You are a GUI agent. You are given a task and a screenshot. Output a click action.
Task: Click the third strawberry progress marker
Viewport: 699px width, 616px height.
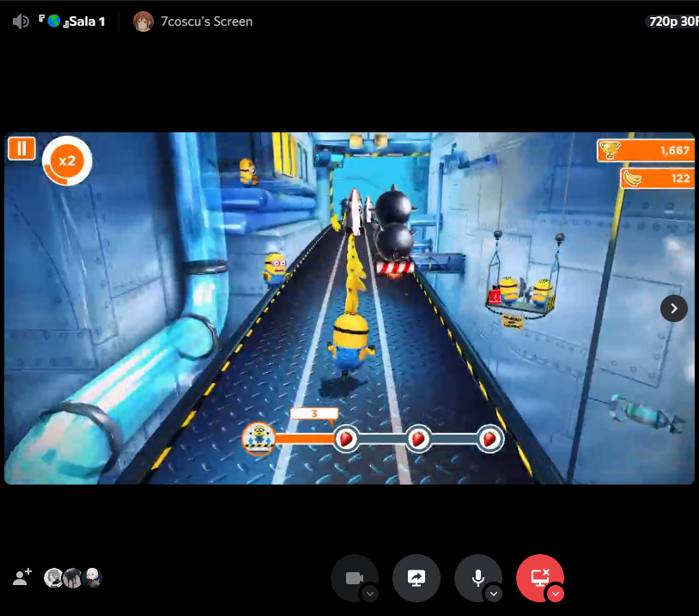click(x=490, y=439)
